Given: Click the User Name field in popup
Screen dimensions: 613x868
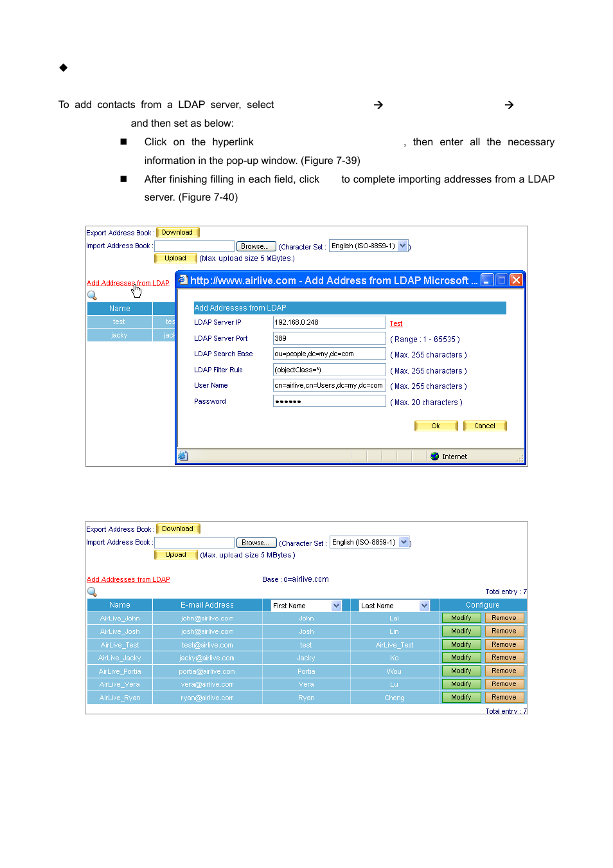Looking at the screenshot, I should 329,385.
